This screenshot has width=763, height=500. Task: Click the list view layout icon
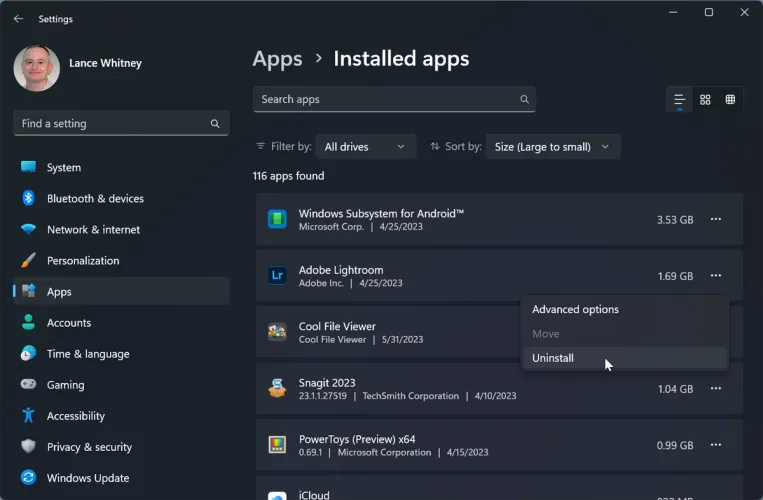coord(680,100)
